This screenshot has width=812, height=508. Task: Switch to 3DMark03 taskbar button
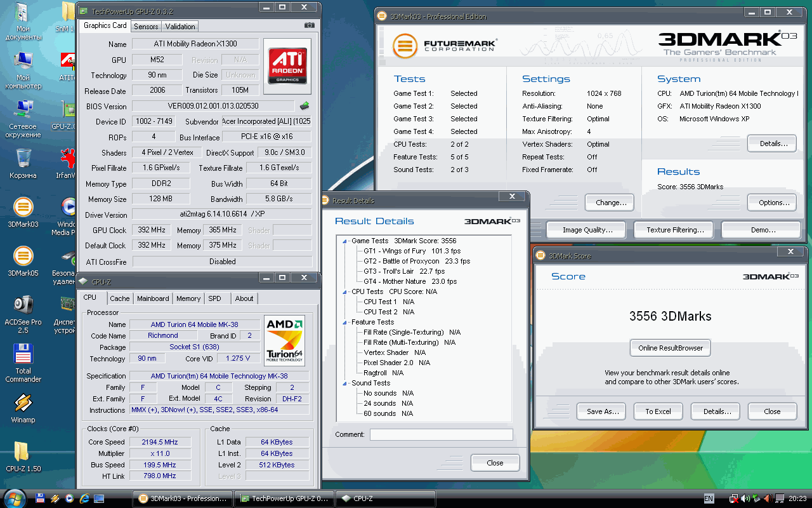182,498
